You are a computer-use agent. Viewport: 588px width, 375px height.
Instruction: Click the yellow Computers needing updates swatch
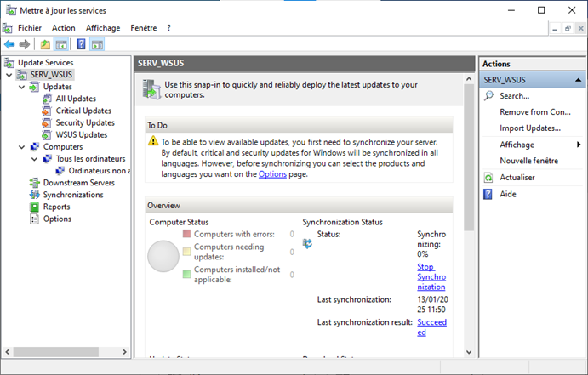[x=186, y=252]
